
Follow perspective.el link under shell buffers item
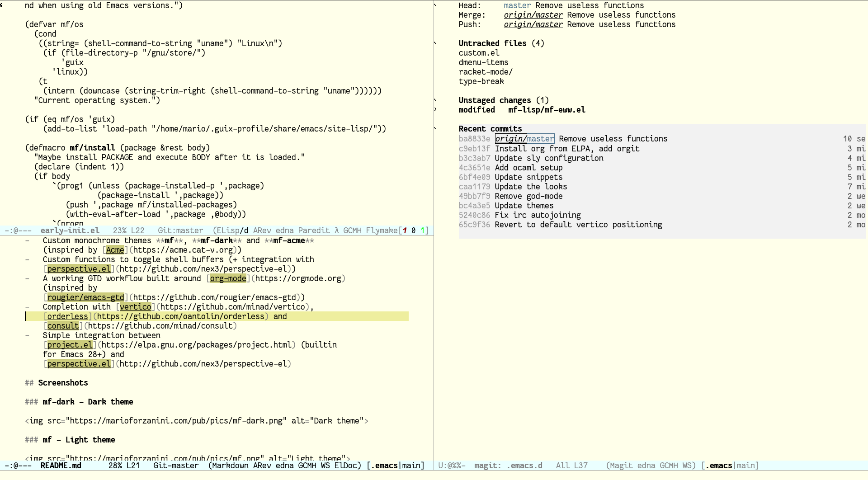click(79, 269)
